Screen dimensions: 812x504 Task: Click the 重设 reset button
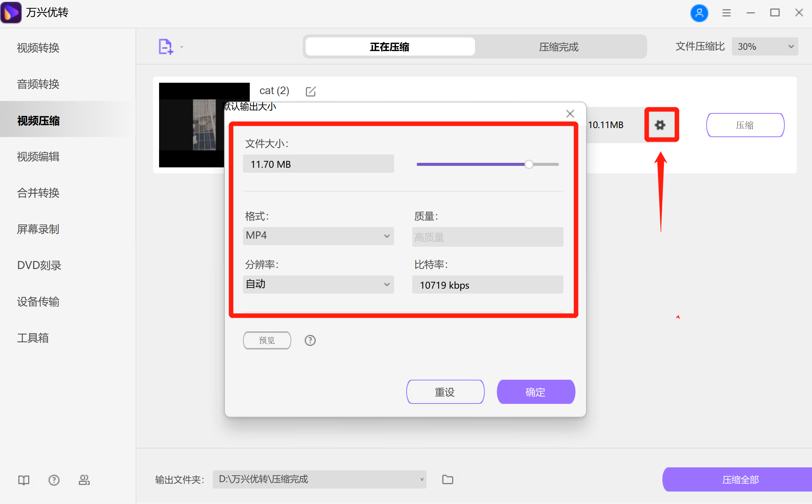pyautogui.click(x=445, y=392)
